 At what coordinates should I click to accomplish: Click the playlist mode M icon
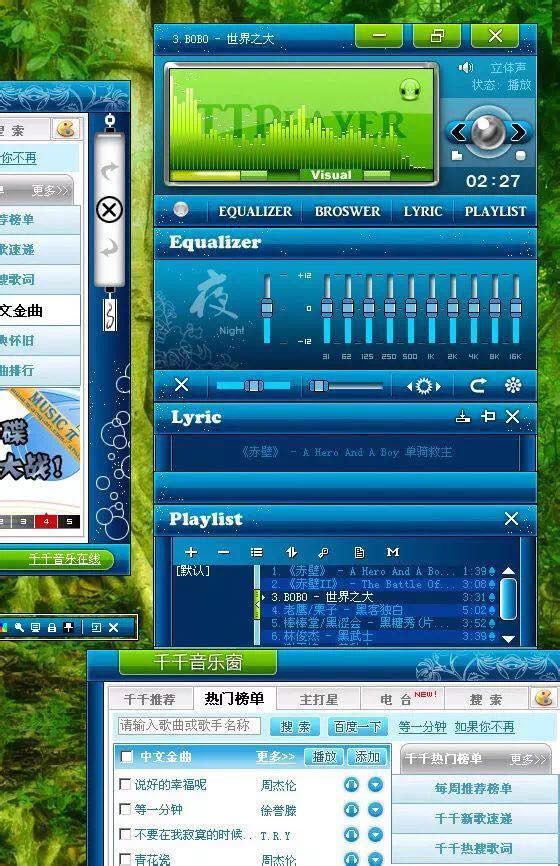393,552
